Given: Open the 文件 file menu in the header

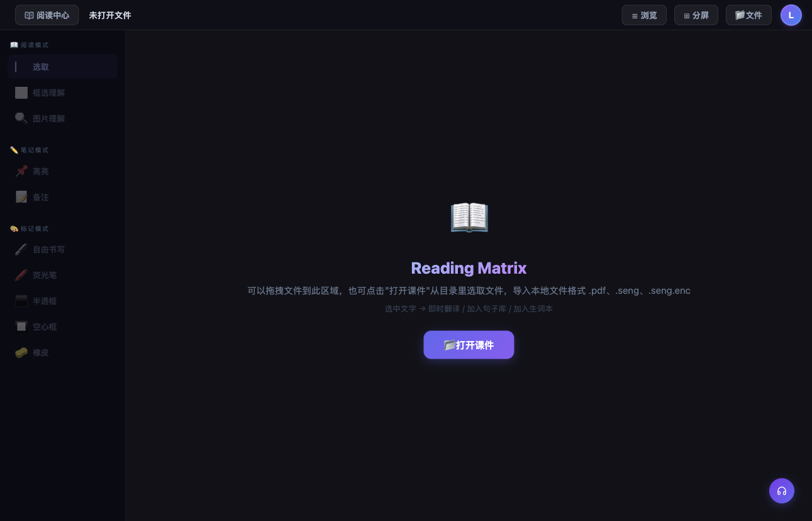Looking at the screenshot, I should point(748,15).
